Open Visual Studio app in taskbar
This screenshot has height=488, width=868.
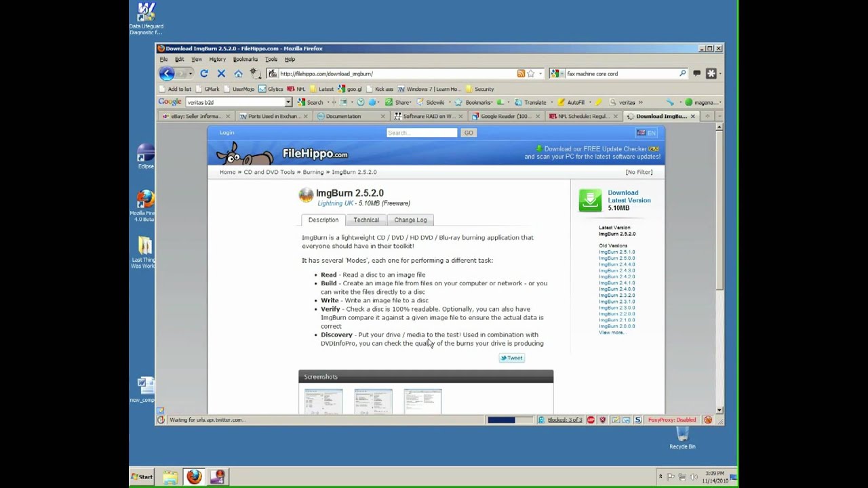click(x=217, y=476)
